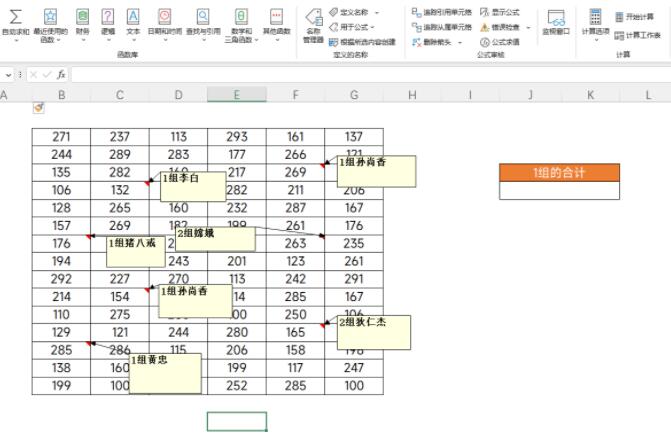Click the Define Name (定义名称) tag icon
Screen dimensions: 671x435
(333, 12)
